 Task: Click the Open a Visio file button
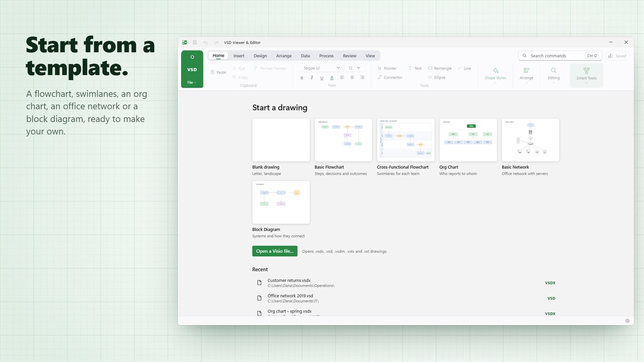tap(275, 251)
